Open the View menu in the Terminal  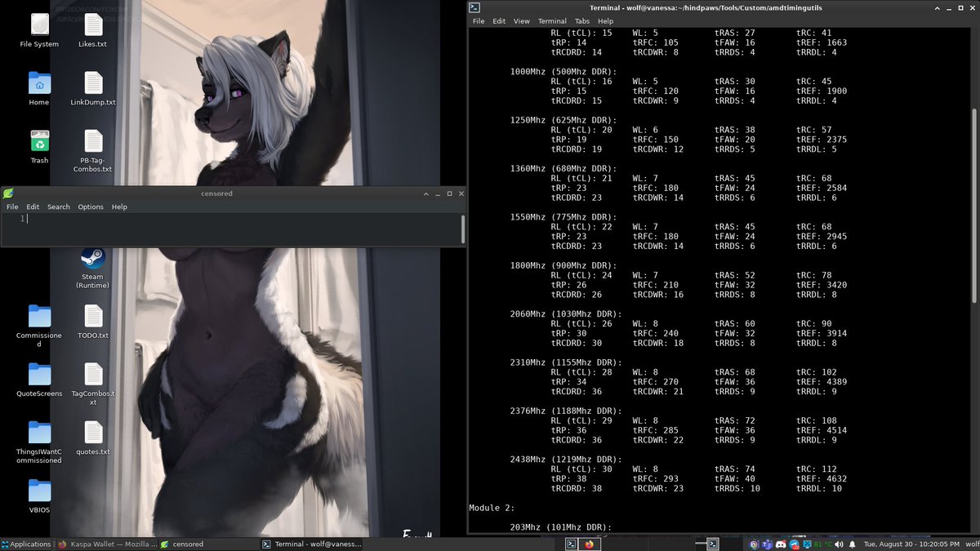click(x=521, y=21)
